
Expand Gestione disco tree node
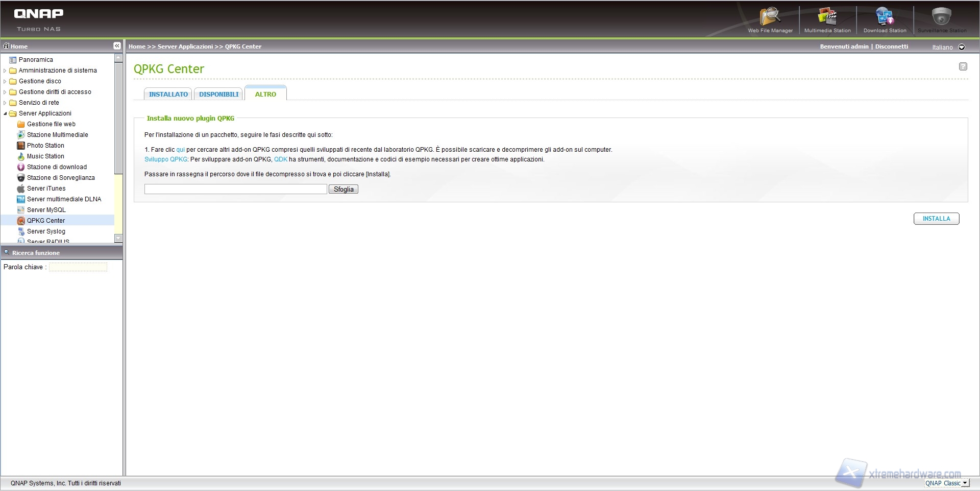(x=5, y=81)
